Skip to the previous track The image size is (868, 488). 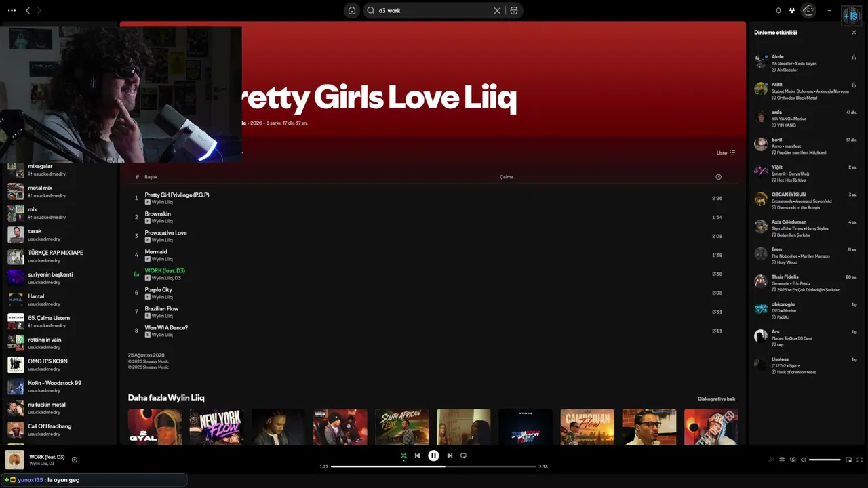417,455
